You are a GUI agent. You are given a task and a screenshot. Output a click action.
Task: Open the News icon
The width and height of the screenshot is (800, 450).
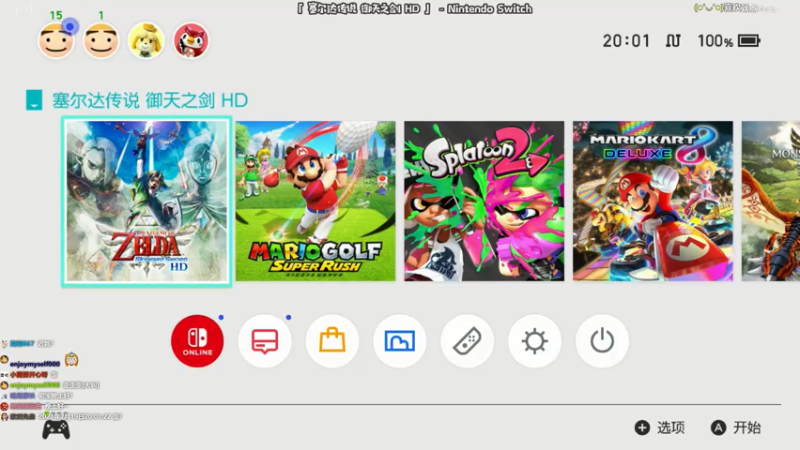pyautogui.click(x=265, y=341)
